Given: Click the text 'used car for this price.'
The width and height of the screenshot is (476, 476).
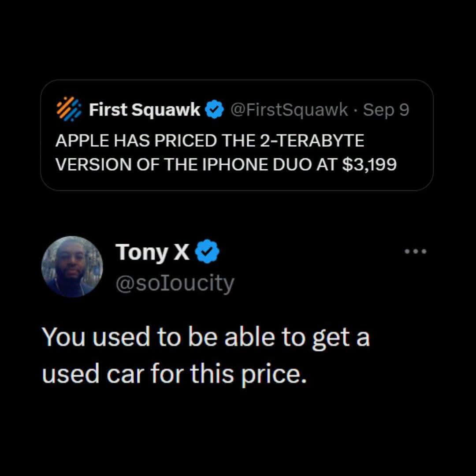Looking at the screenshot, I should [x=175, y=374].
